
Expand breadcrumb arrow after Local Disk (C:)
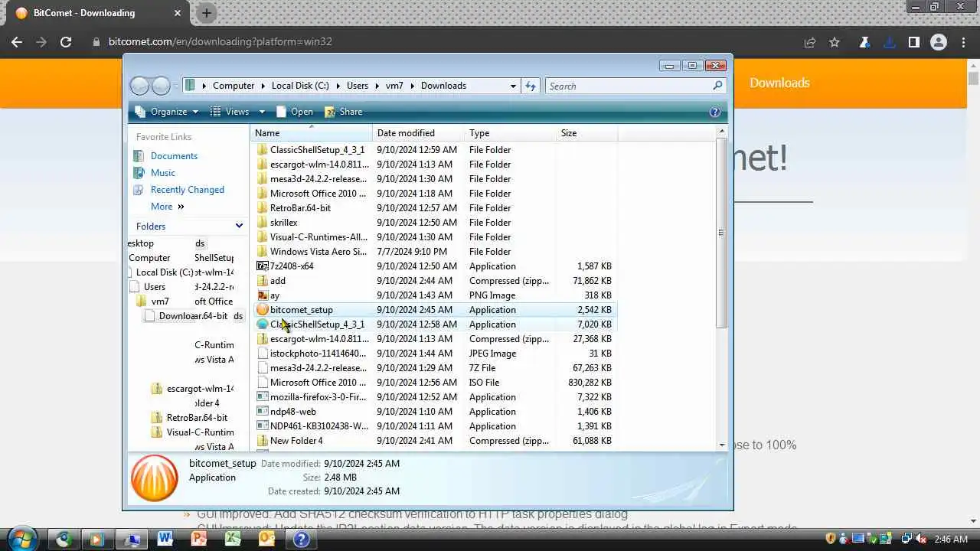(338, 86)
